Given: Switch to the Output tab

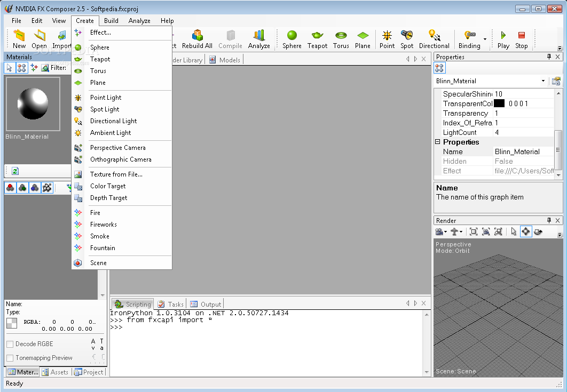Looking at the screenshot, I should click(206, 304).
